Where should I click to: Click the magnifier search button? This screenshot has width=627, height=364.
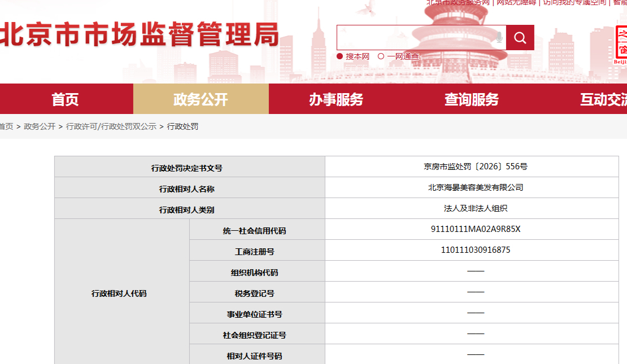coord(520,38)
